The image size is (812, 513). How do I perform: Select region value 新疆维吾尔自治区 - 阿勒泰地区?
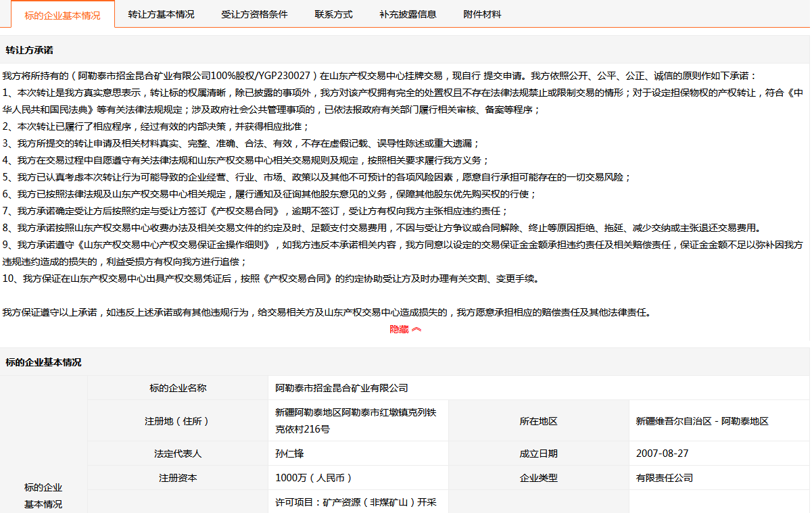(x=702, y=421)
